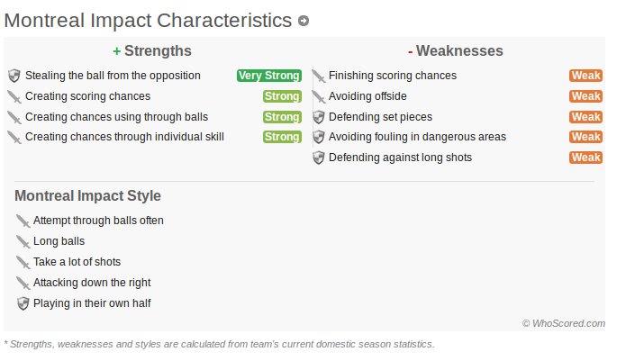Select Take a lot of shots style

[x=77, y=262]
